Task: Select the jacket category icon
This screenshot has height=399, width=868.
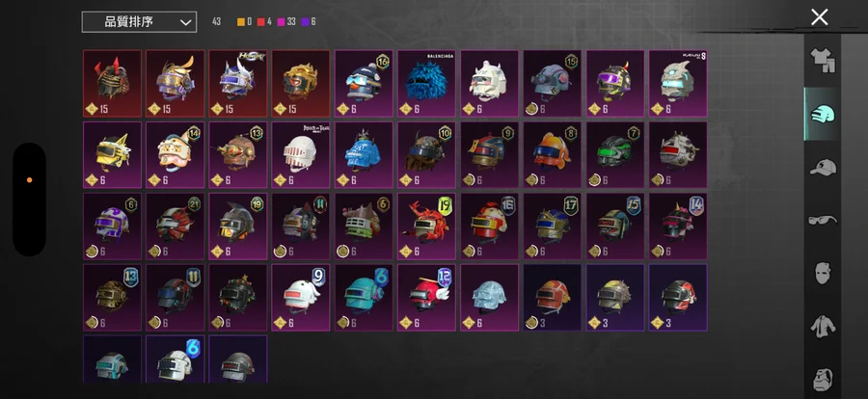Action: pos(823,327)
